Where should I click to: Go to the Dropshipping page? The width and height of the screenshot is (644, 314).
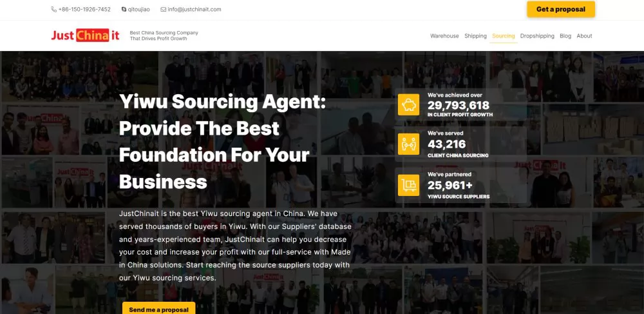[537, 35]
